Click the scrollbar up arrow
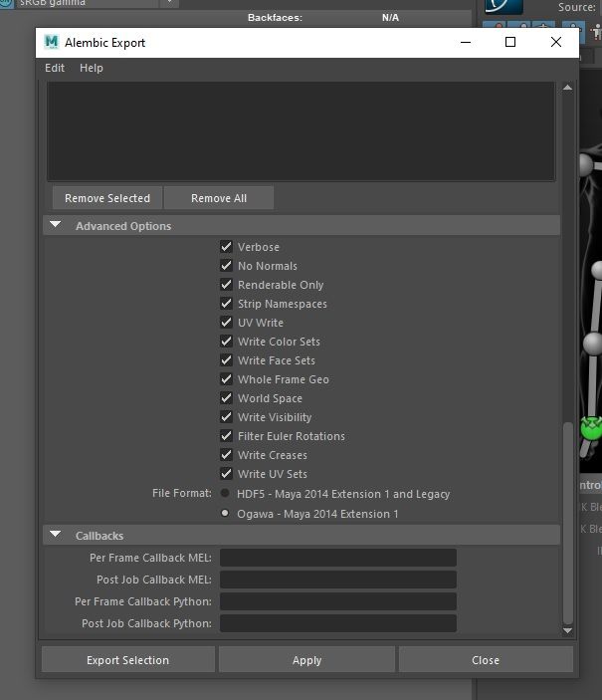The height and width of the screenshot is (700, 602). [567, 88]
